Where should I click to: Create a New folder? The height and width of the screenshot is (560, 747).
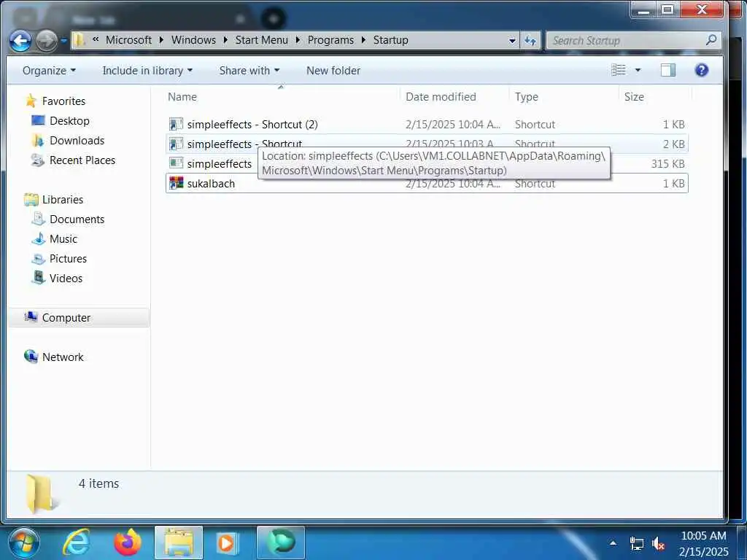(x=333, y=71)
